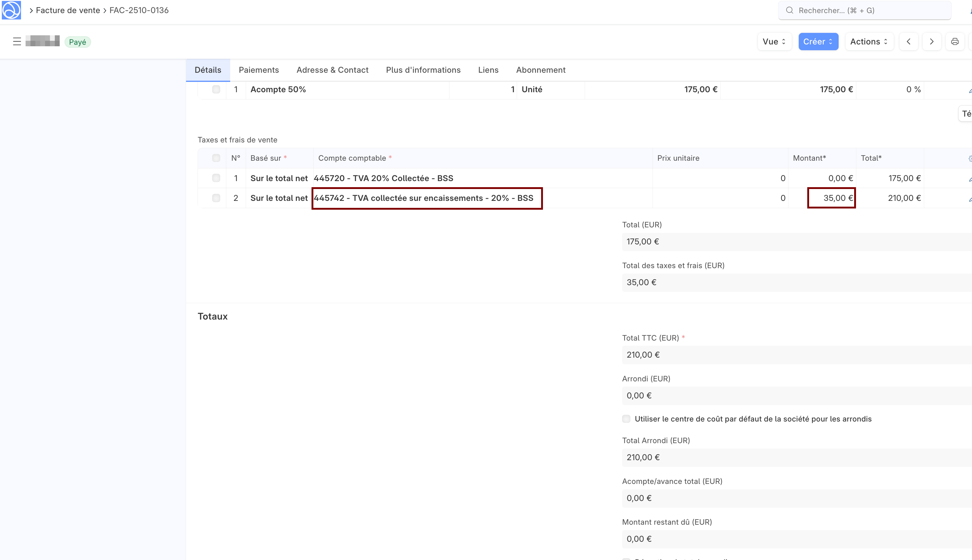Image resolution: width=972 pixels, height=560 pixels.
Task: Click the print icon button
Action: click(955, 41)
